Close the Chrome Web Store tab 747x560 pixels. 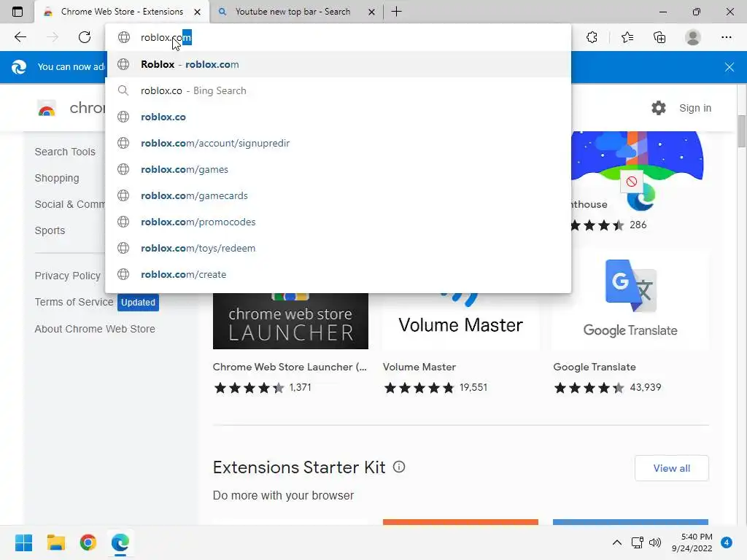click(197, 12)
